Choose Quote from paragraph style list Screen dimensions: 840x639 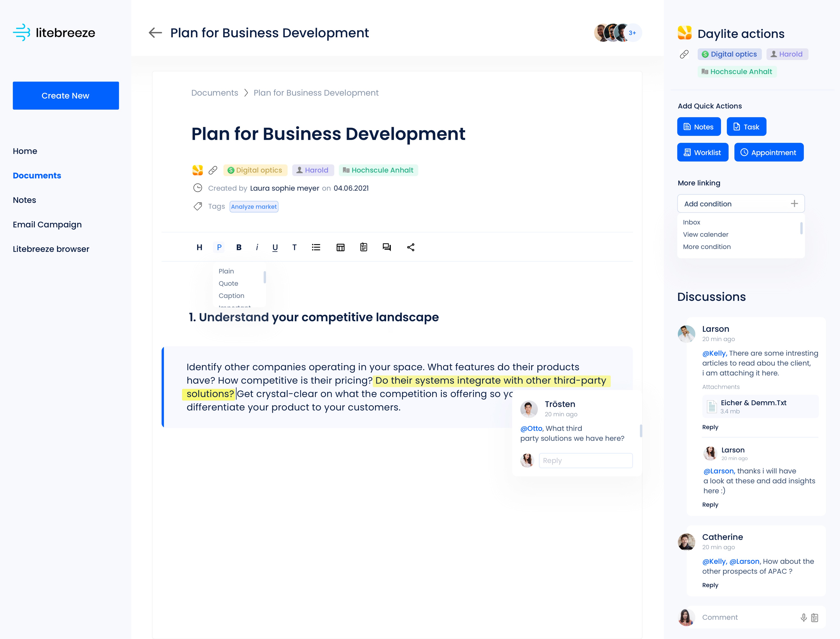[228, 283]
